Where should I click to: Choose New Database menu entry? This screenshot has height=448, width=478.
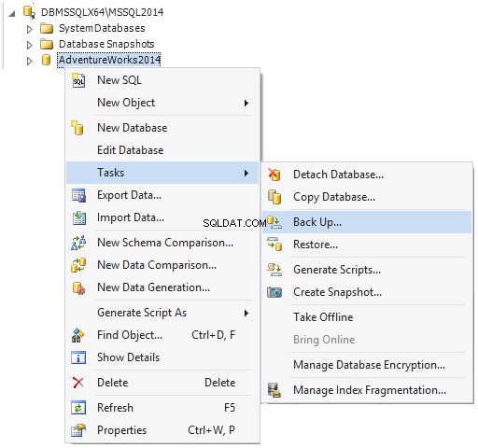(162, 128)
